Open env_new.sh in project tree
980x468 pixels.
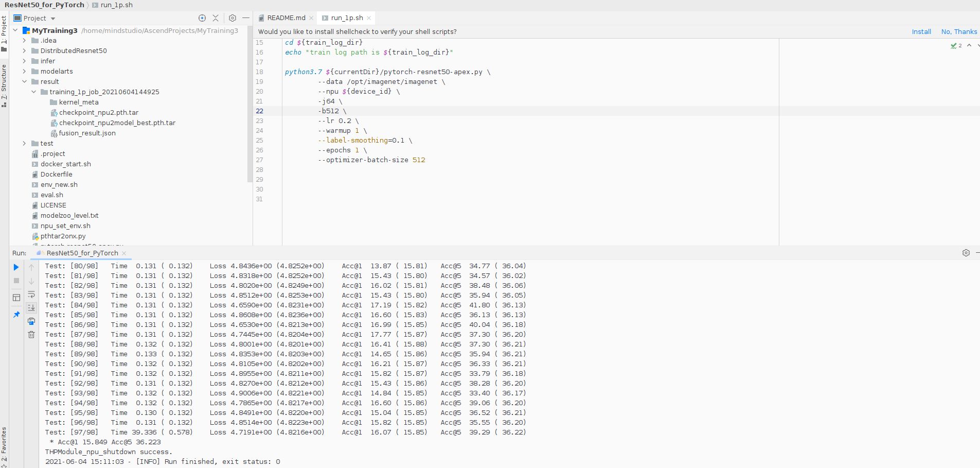59,185
